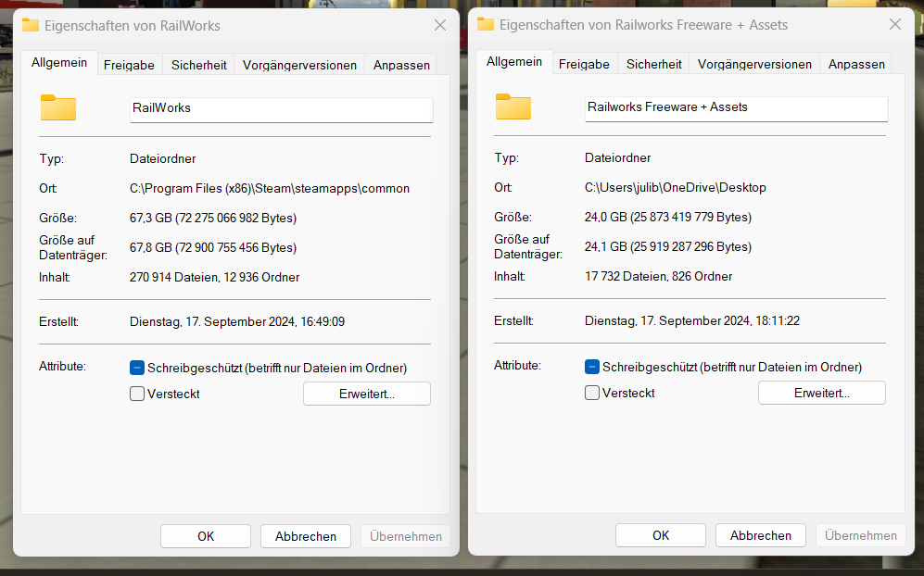
Task: Toggle Schreibgeschützt checkbox in Freeware + Assets window
Action: [x=591, y=367]
